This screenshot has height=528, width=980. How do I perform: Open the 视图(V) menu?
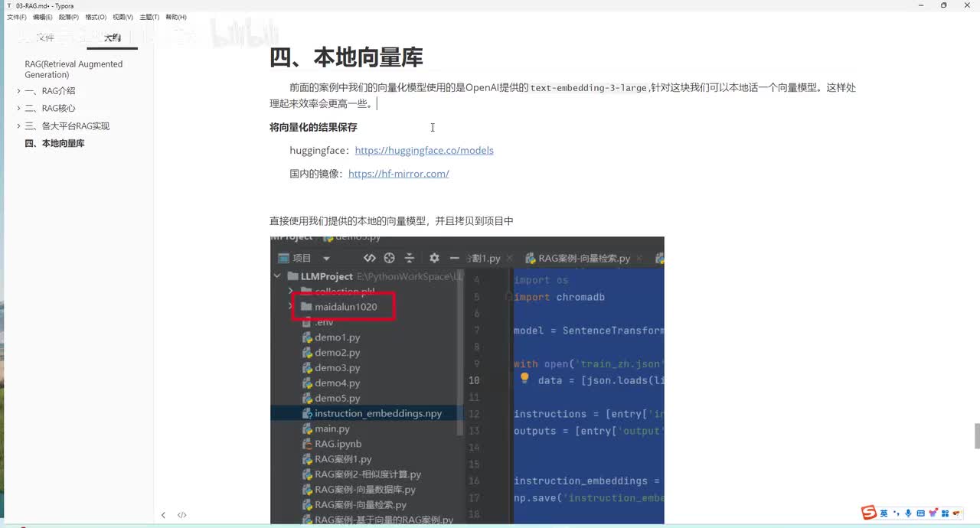pyautogui.click(x=122, y=17)
